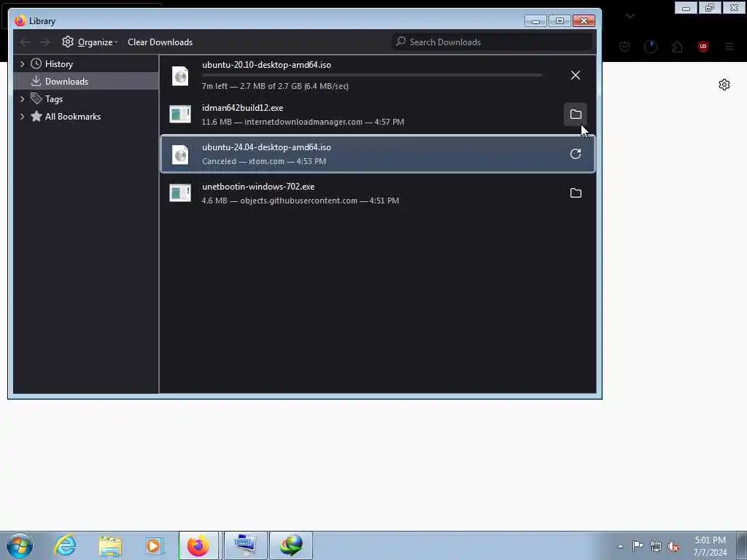747x560 pixels.
Task: Click the Library back arrow
Action: [26, 42]
